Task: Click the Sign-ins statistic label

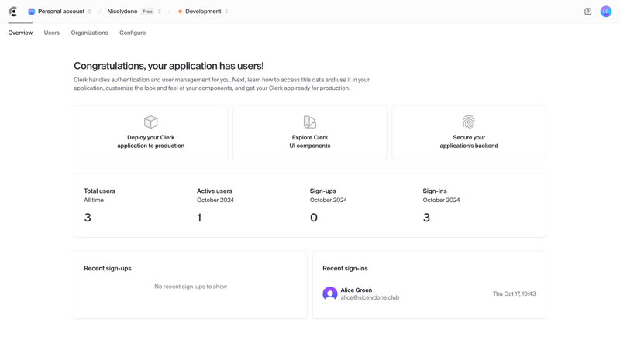Action: 435,191
